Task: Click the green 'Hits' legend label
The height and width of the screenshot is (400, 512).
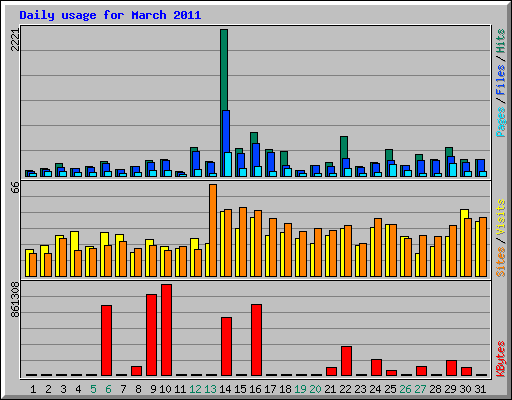Action: [x=501, y=41]
